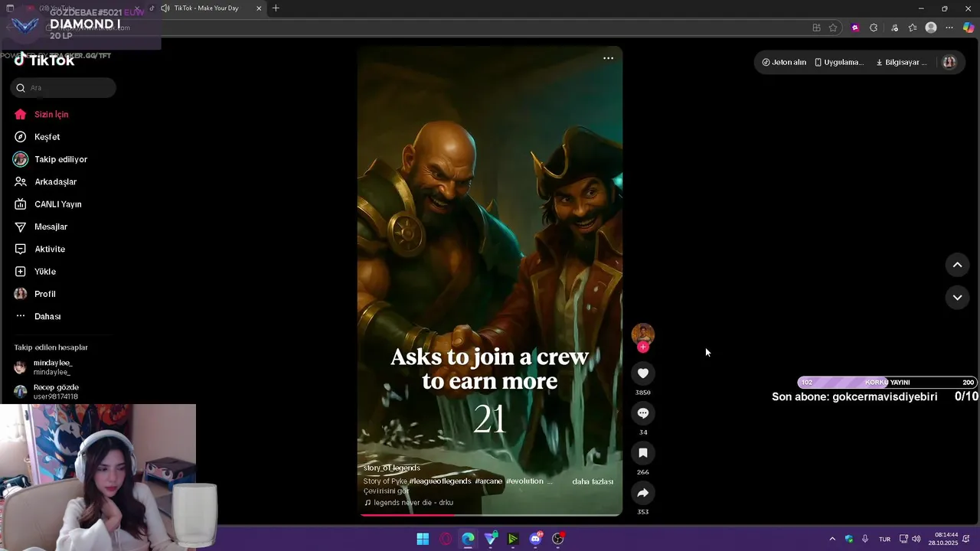980x551 pixels.
Task: Open the volume control in the system tray
Action: point(916,539)
